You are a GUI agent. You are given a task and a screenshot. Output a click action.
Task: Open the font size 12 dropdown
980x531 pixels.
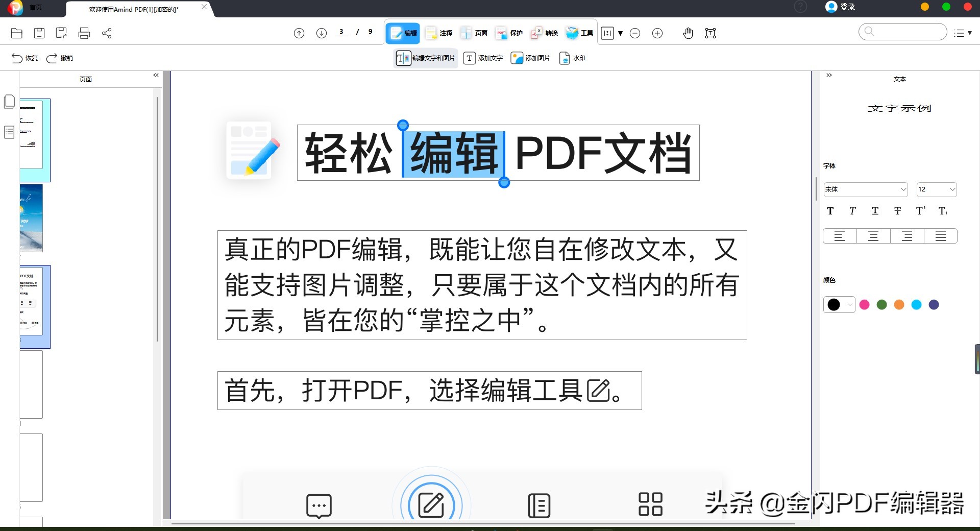pyautogui.click(x=937, y=189)
